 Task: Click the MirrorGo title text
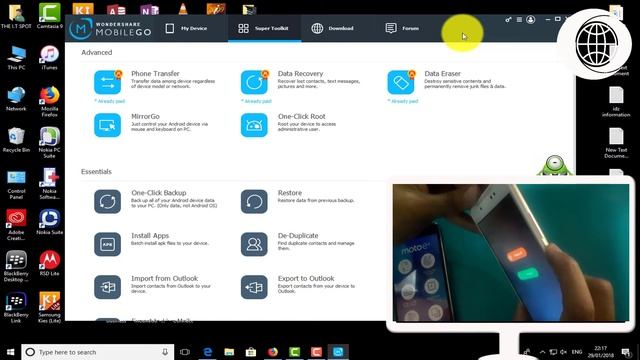pos(145,116)
